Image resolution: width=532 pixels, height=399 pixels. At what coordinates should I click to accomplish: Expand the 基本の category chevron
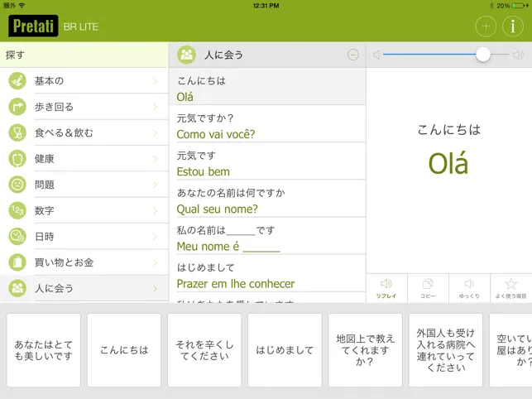point(155,81)
